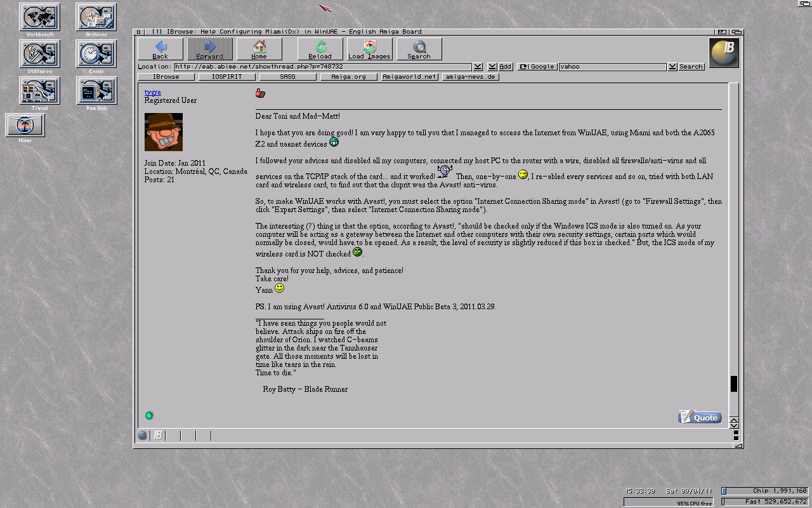The height and width of the screenshot is (508, 812).
Task: Click 'Roy Batty – Blade Runner' signature text
Action: [x=305, y=389]
